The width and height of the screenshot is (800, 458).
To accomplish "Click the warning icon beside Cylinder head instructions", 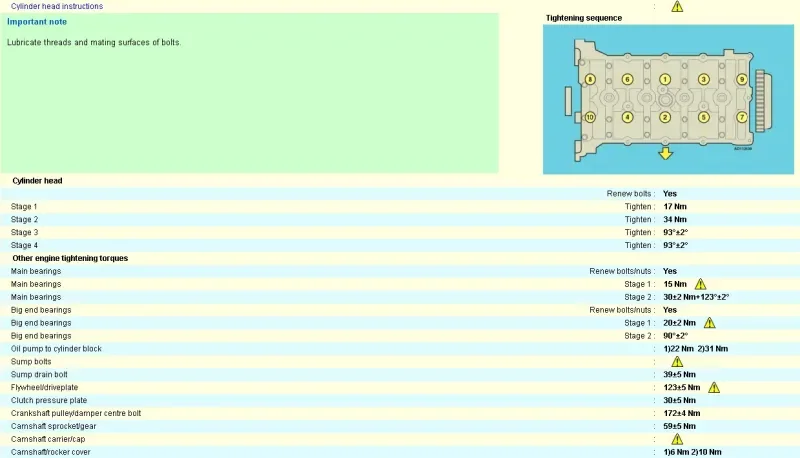I will [677, 6].
